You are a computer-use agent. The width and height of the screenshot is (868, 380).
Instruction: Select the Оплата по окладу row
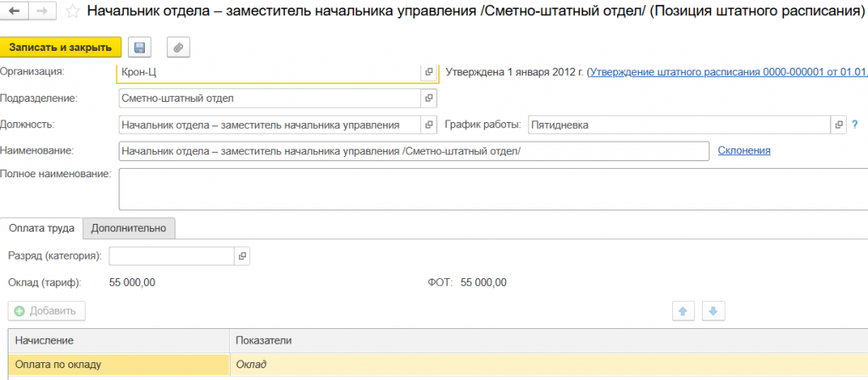click(438, 365)
